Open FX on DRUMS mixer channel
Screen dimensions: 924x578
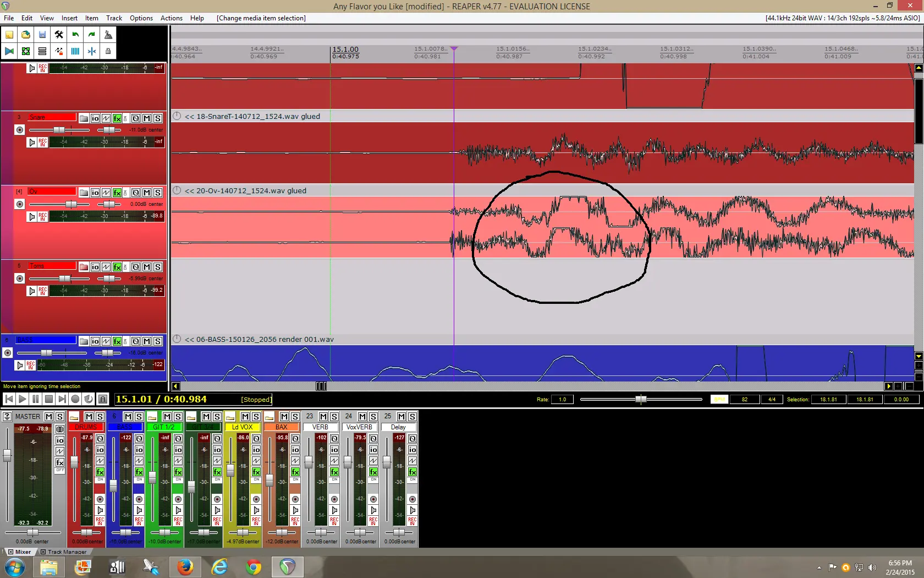click(x=100, y=472)
